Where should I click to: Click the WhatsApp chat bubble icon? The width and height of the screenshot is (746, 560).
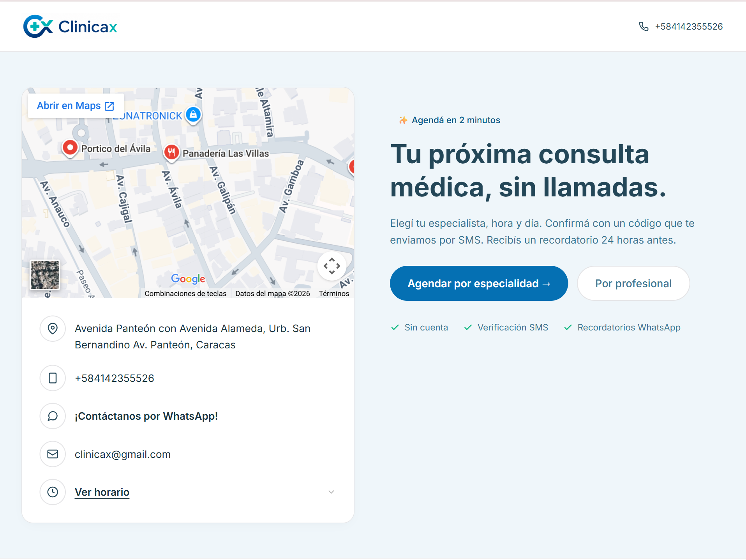[x=53, y=416]
